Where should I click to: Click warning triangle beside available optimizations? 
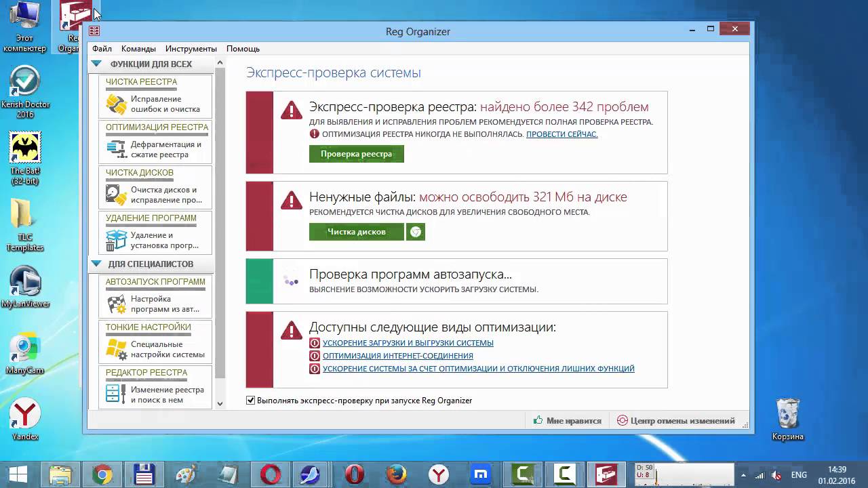tap(292, 330)
